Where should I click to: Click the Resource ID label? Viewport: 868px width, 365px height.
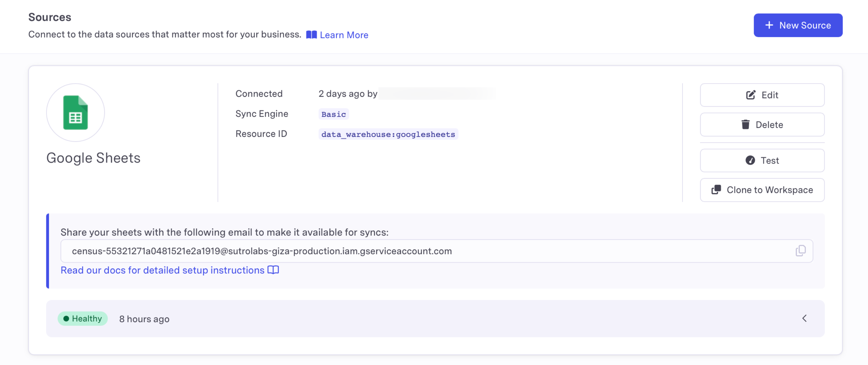261,134
